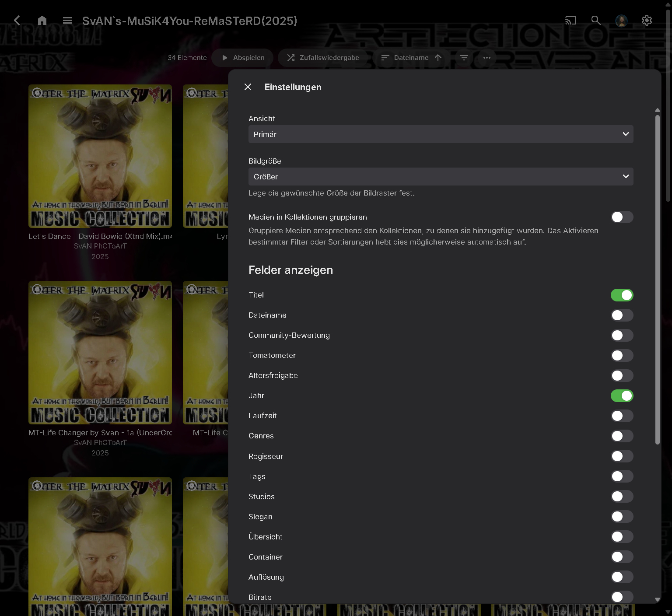Open the home page icon

tap(42, 21)
